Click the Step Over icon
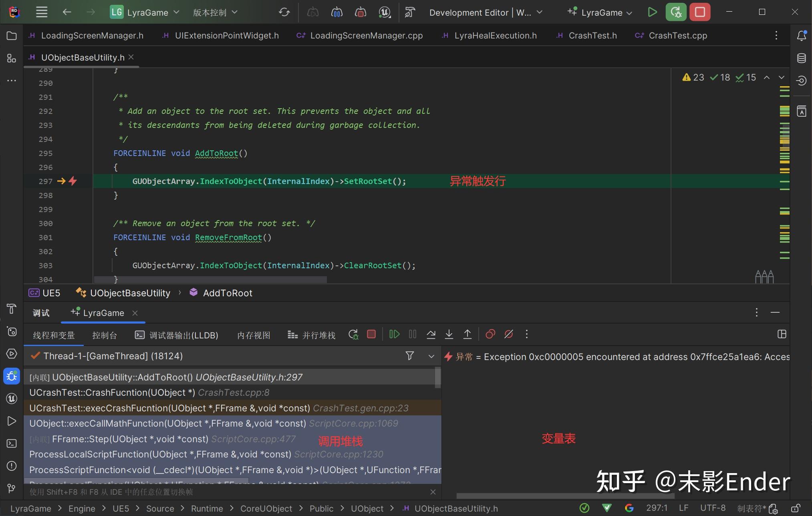The height and width of the screenshot is (516, 812). click(x=431, y=334)
